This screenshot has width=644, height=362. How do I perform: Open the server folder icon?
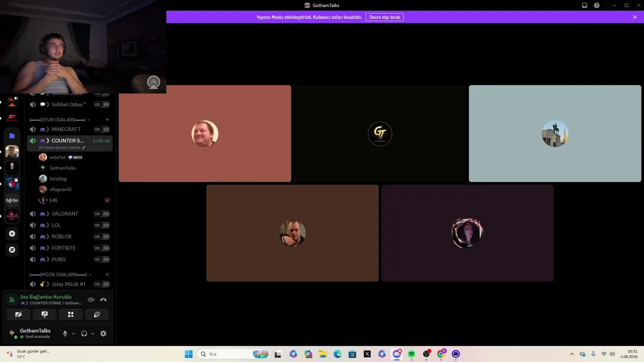point(12,136)
